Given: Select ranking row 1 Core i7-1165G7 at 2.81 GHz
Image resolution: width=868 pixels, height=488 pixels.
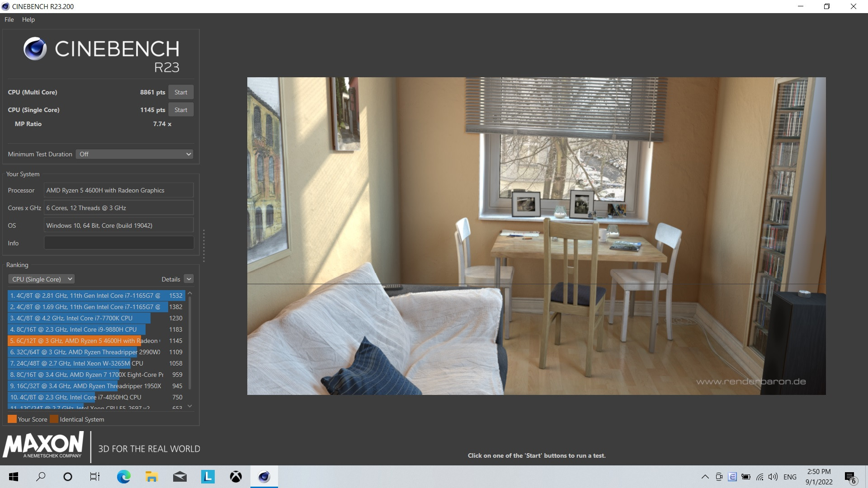Looking at the screenshot, I should [96, 296].
